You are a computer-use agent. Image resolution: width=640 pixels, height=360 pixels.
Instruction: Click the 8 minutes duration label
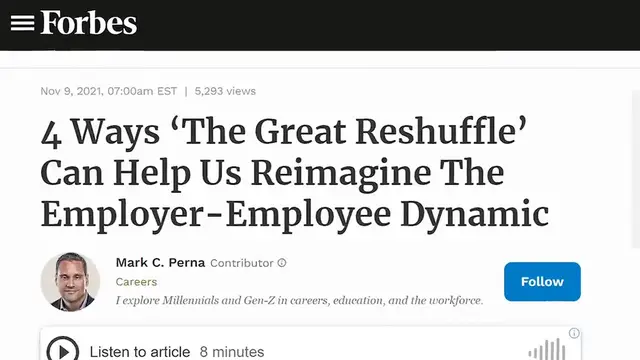232,351
